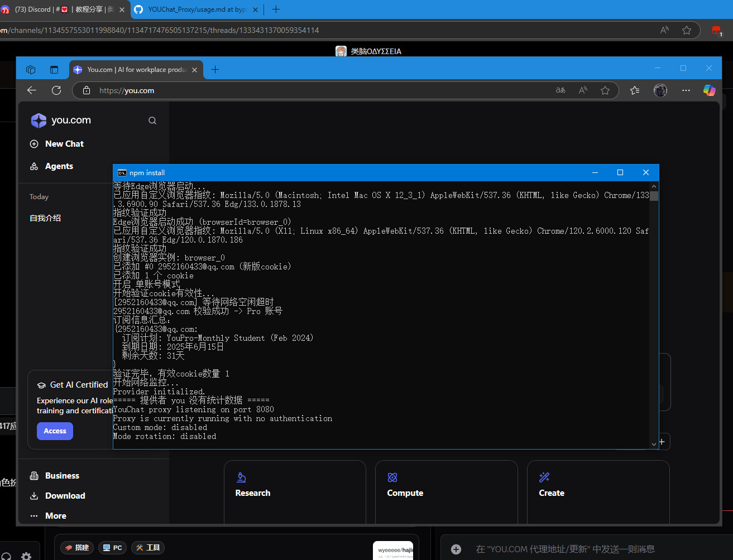Open new tab in inner Edge window
This screenshot has width=733, height=560.
(x=215, y=70)
